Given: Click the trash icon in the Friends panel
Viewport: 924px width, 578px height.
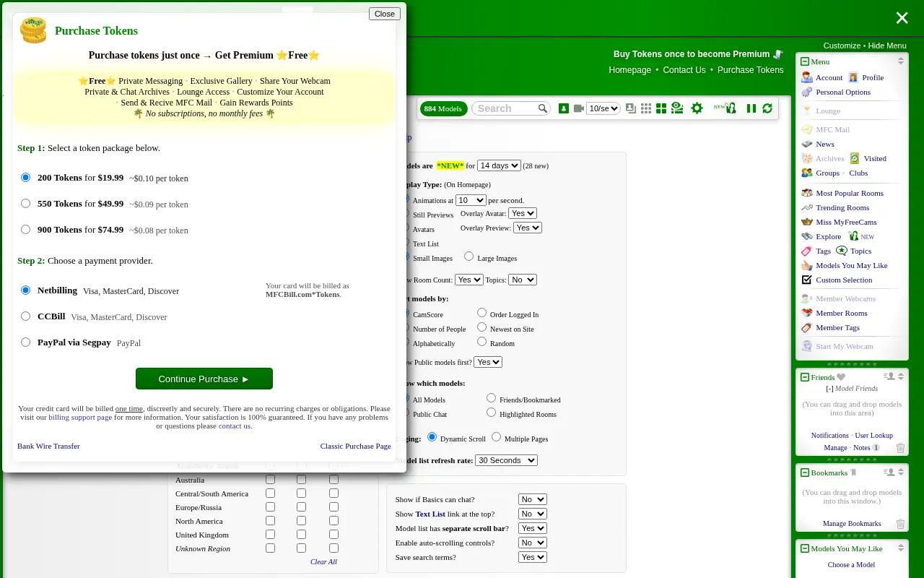Looking at the screenshot, I should [900, 448].
